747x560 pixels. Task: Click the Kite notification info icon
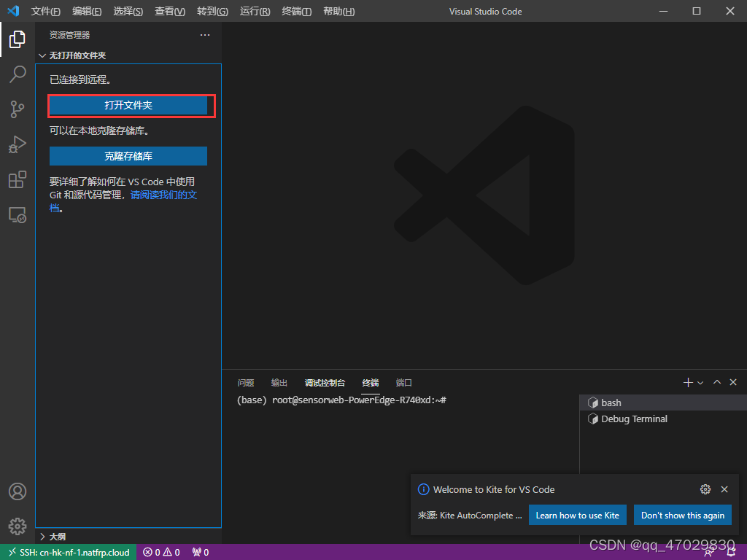[423, 489]
